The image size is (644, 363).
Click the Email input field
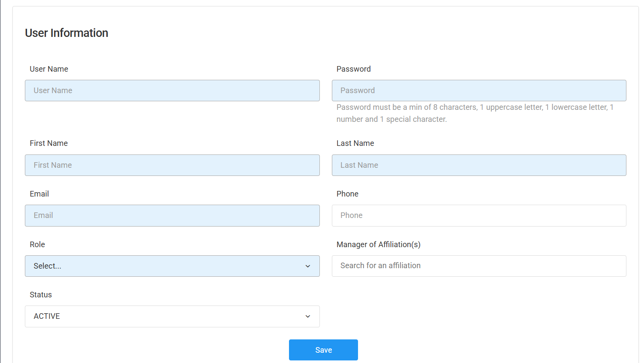[172, 215]
